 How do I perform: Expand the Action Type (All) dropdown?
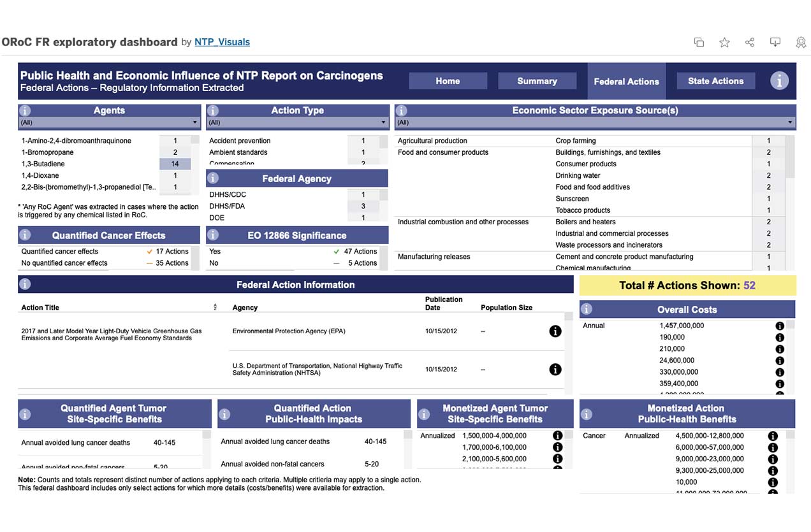tap(297, 122)
